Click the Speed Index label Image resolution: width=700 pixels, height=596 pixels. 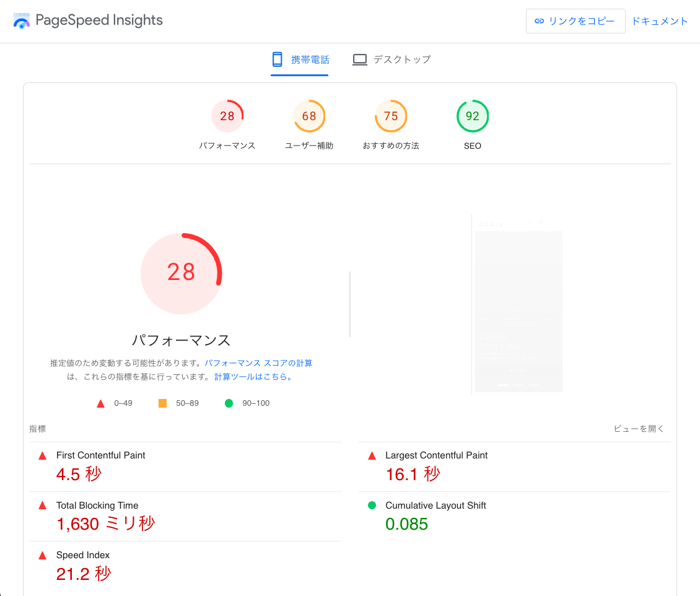(x=82, y=555)
